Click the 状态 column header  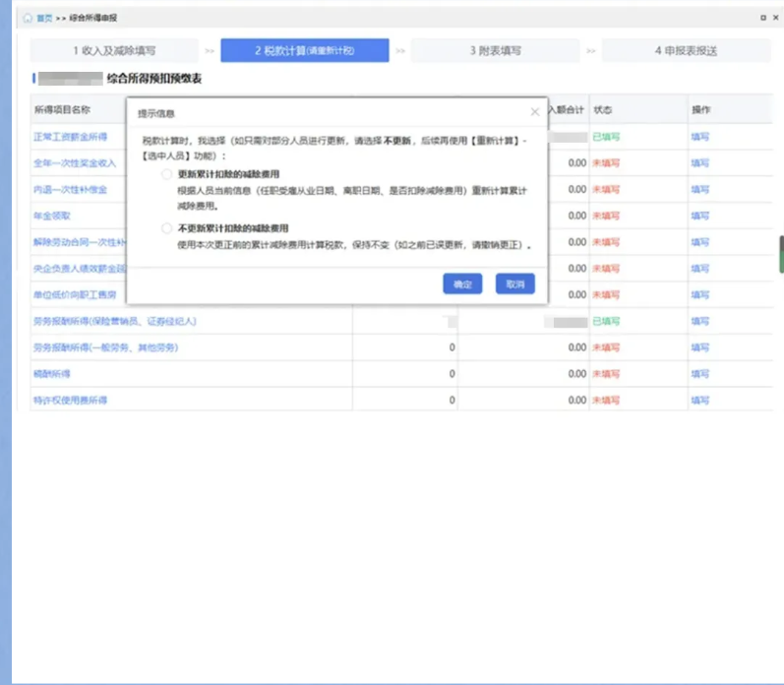[x=602, y=109]
